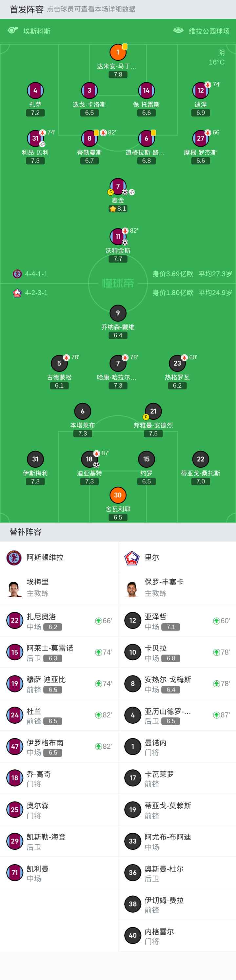Open the 里尔 team crest in substitutes
The image size is (236, 980).
pos(132,558)
